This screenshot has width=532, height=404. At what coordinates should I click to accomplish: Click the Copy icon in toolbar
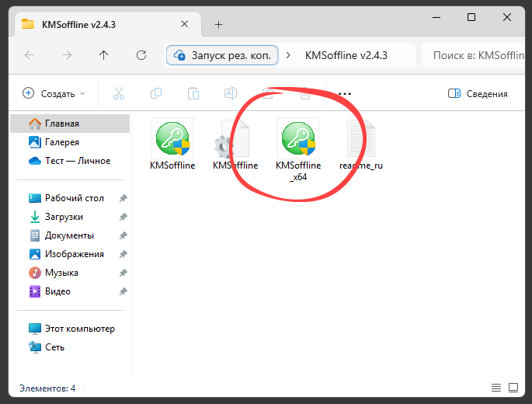point(156,93)
